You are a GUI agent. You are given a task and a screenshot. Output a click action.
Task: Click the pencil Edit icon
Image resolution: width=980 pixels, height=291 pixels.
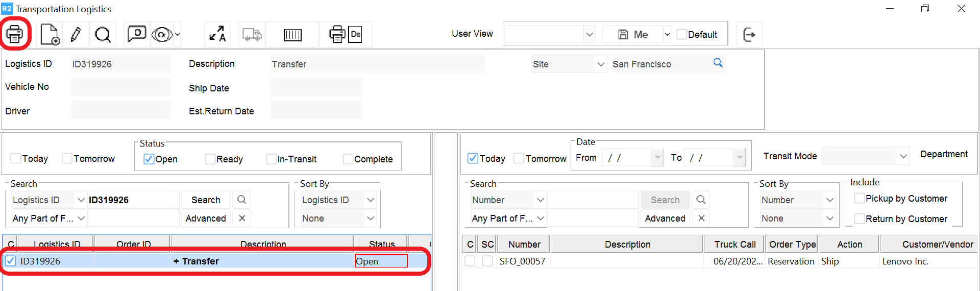[x=76, y=34]
